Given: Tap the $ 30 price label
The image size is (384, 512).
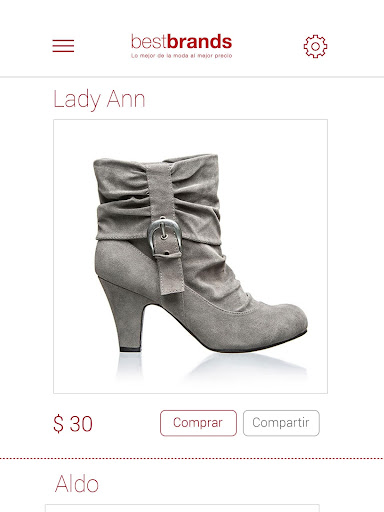Looking at the screenshot, I should coord(73,424).
